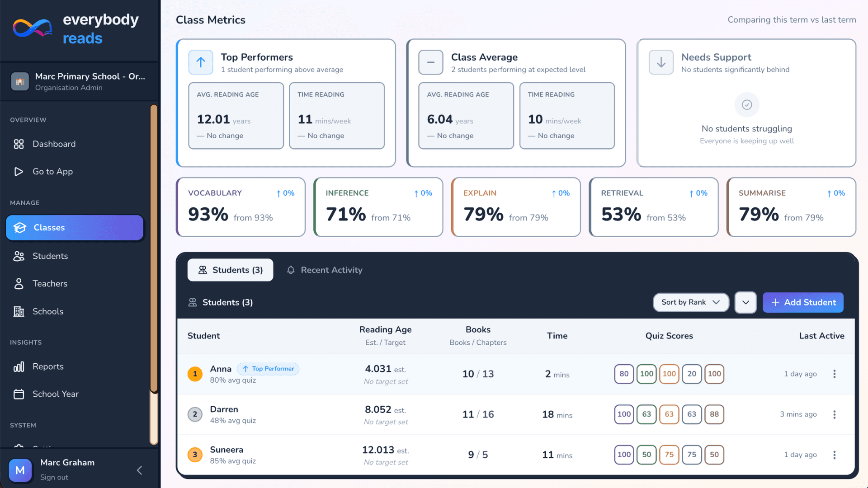Open Schools from the Manage section

48,311
